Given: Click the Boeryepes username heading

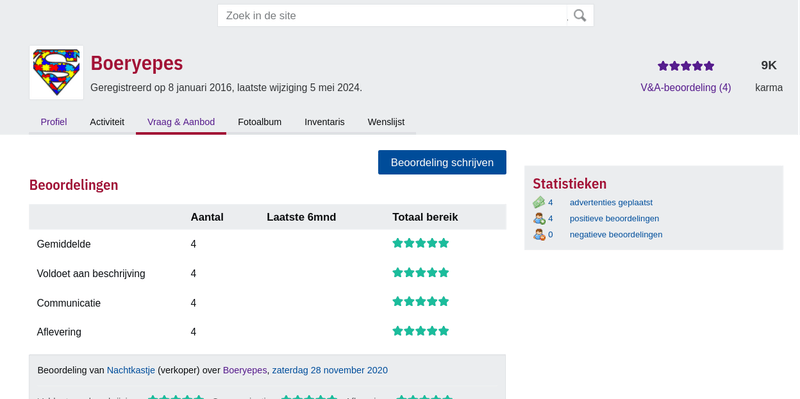Looking at the screenshot, I should 137,64.
